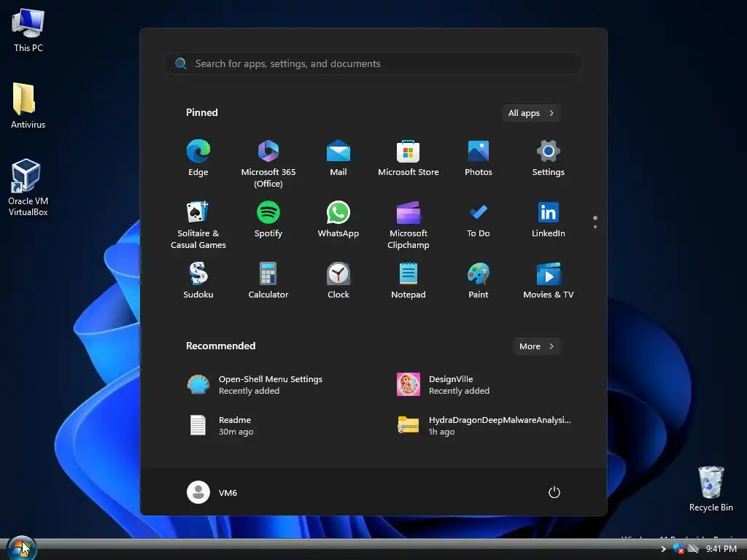Open Settings from Pinned apps
The image size is (747, 560).
549,158
